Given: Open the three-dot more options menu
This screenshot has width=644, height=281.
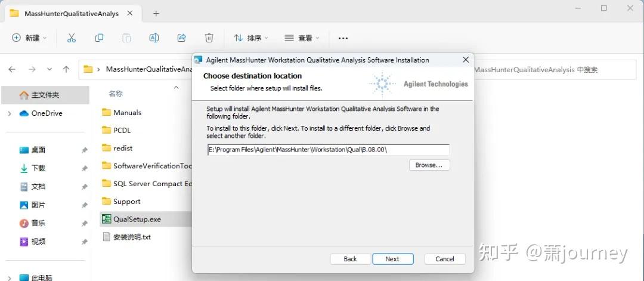Looking at the screenshot, I should (343, 38).
